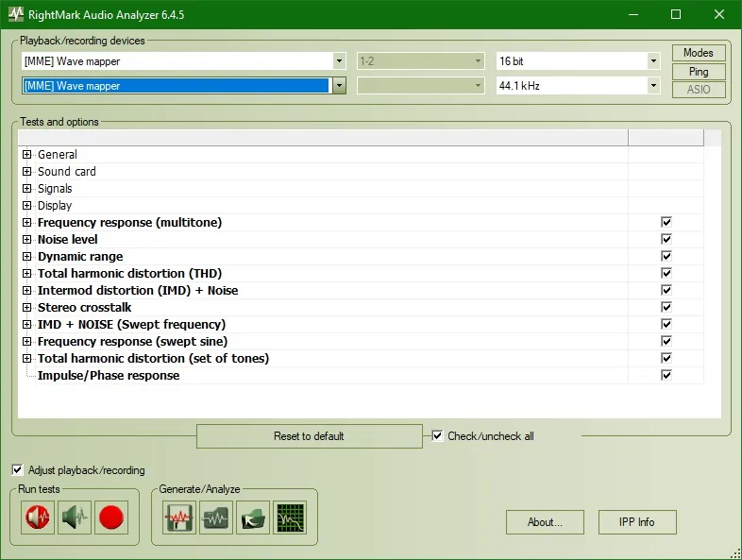The width and height of the screenshot is (742, 560).
Task: Start the recording-only test red circle
Action: (111, 518)
